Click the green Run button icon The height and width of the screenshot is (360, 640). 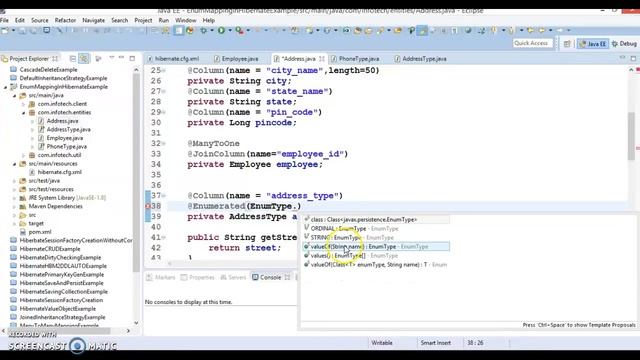[221, 30]
